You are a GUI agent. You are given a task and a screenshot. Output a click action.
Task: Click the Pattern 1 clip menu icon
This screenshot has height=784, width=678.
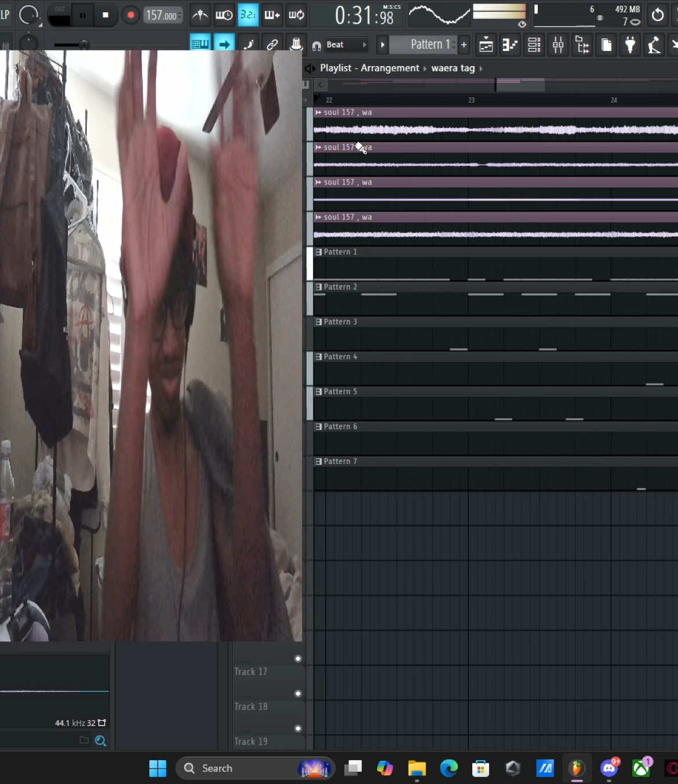(x=318, y=252)
